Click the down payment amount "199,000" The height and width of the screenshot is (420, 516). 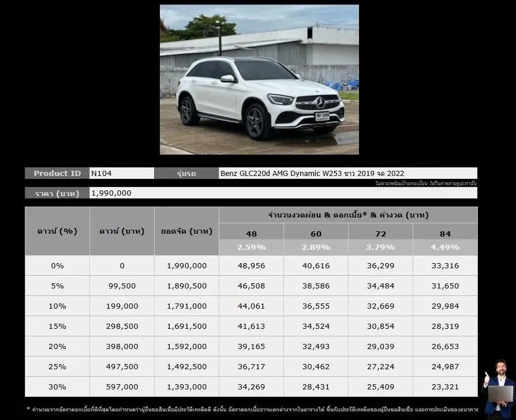pos(122,306)
